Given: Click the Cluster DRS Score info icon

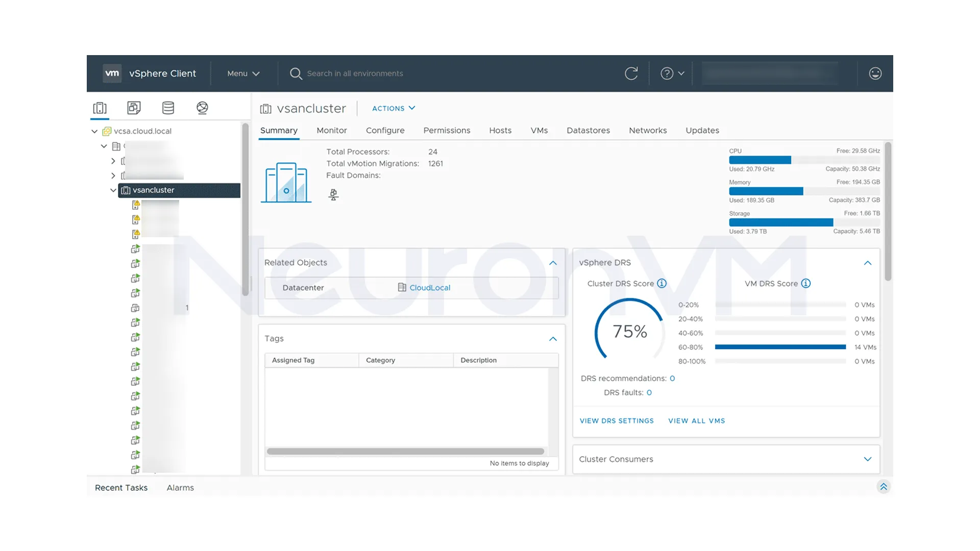Looking at the screenshot, I should [x=662, y=283].
